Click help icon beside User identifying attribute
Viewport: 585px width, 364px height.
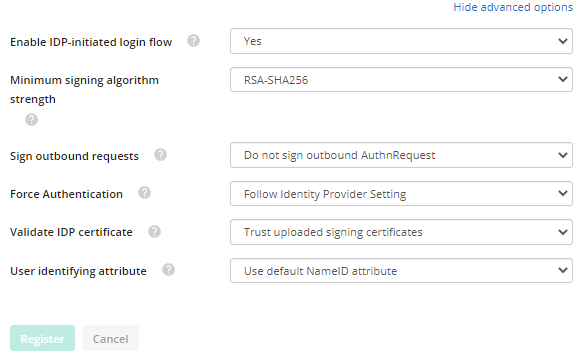pos(168,270)
